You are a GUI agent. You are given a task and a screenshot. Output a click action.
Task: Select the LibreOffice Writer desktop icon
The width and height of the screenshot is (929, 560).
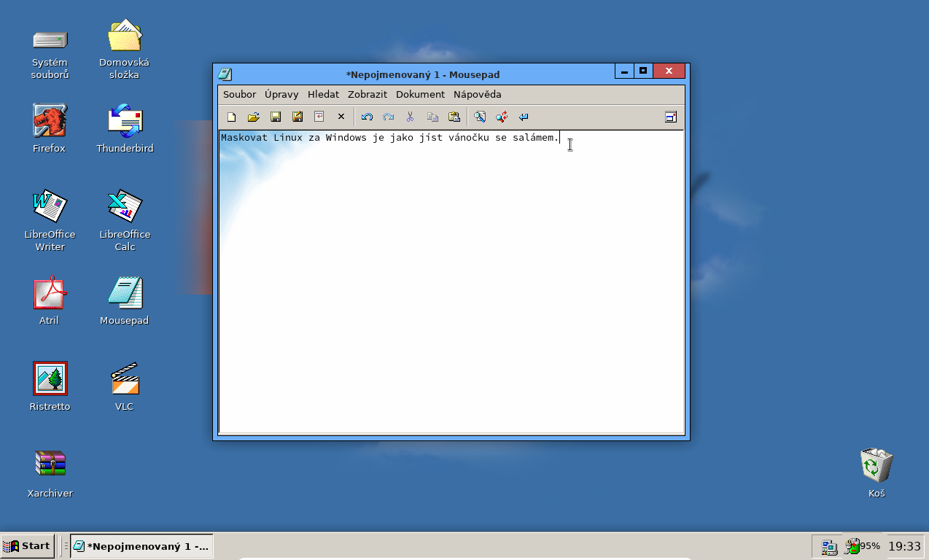50,220
